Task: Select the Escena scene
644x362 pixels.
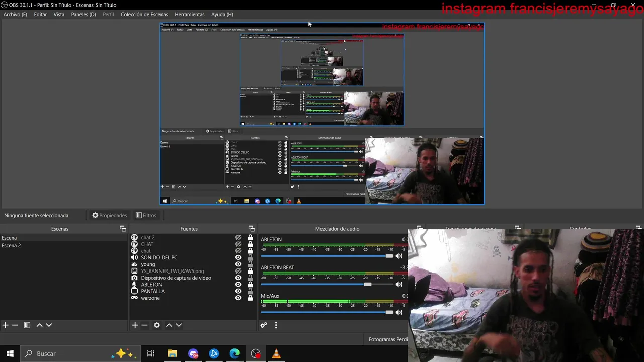Action: 64,238
